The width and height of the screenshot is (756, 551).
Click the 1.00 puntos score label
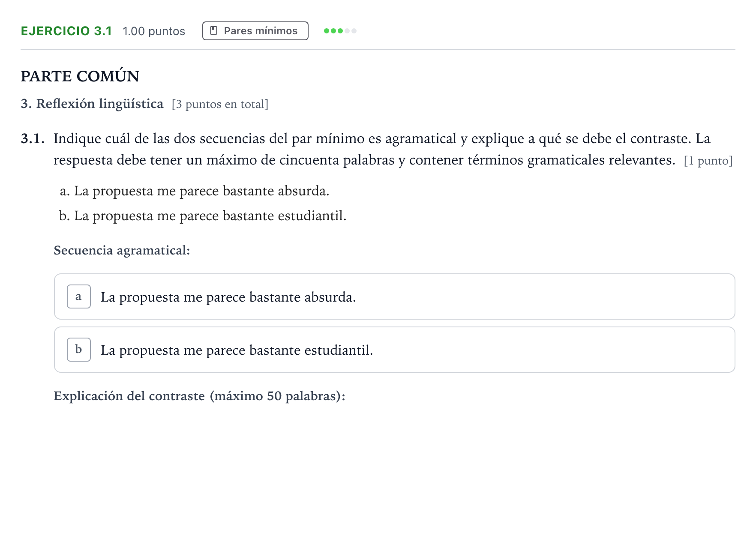point(154,31)
